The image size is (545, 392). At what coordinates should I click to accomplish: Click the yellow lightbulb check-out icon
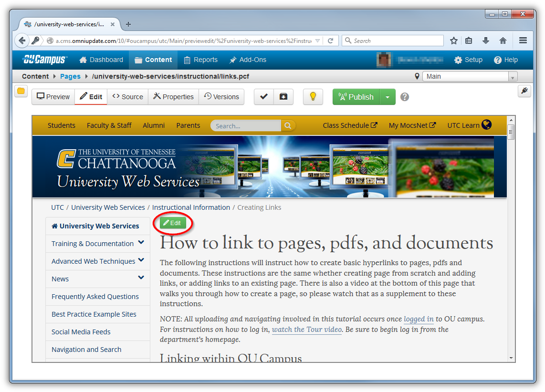tap(313, 97)
